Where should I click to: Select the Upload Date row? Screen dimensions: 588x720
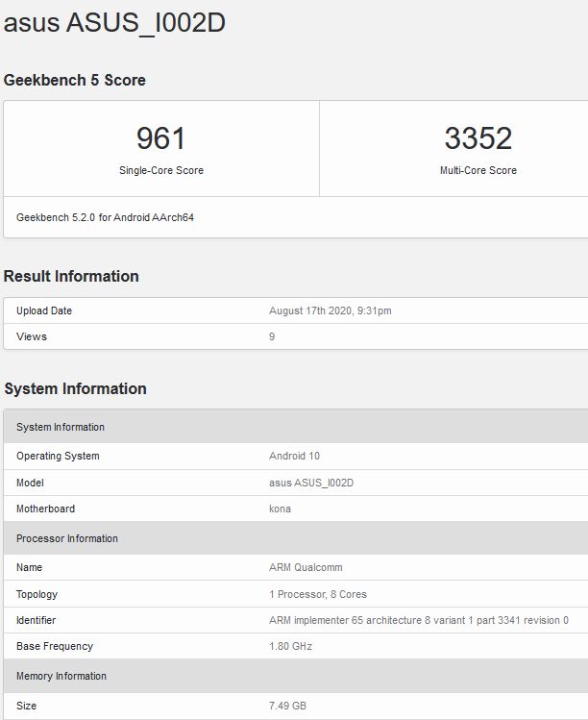coord(296,310)
